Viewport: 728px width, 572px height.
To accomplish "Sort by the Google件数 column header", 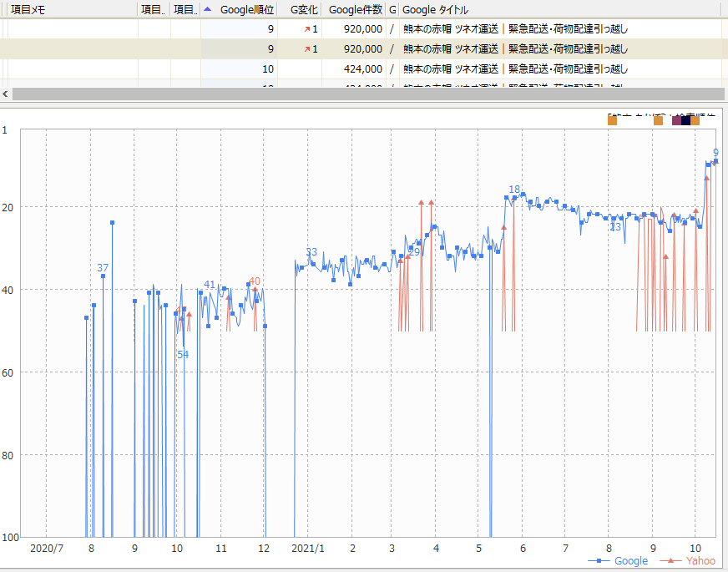I will point(355,9).
